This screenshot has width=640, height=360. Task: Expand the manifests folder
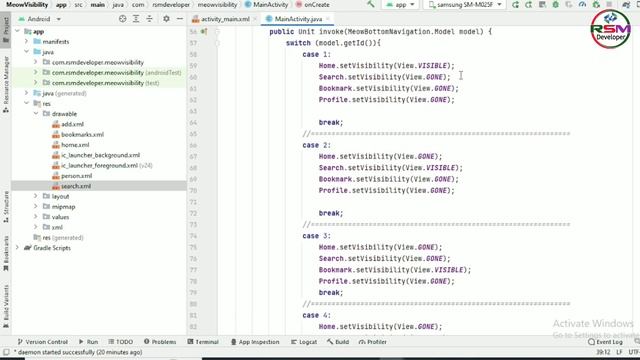pos(26,41)
